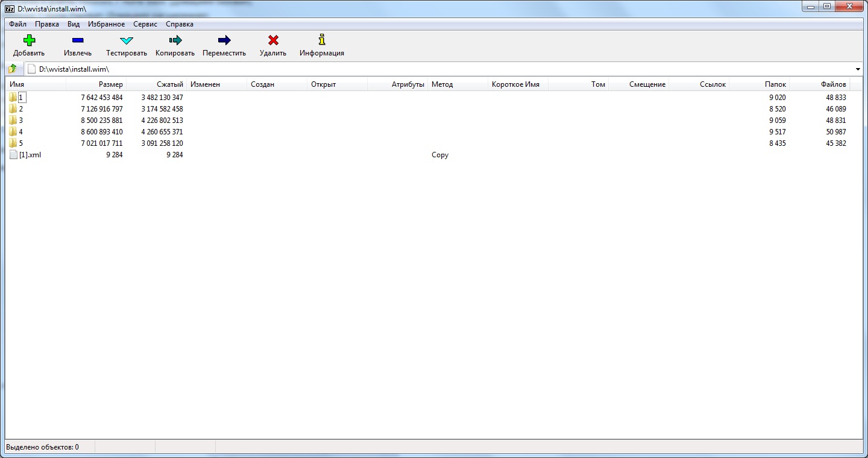Sort by the Ссылок column header
This screenshot has width=868, height=458.
[x=699, y=84]
